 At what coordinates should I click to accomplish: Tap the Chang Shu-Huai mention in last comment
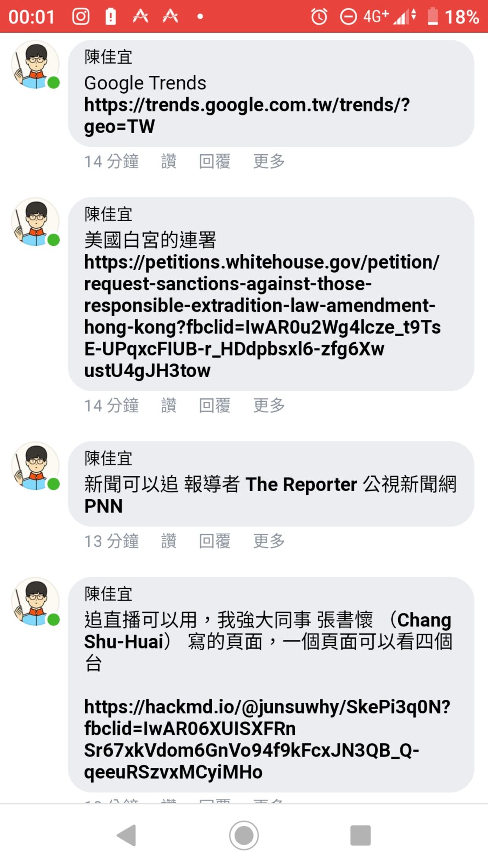268,631
